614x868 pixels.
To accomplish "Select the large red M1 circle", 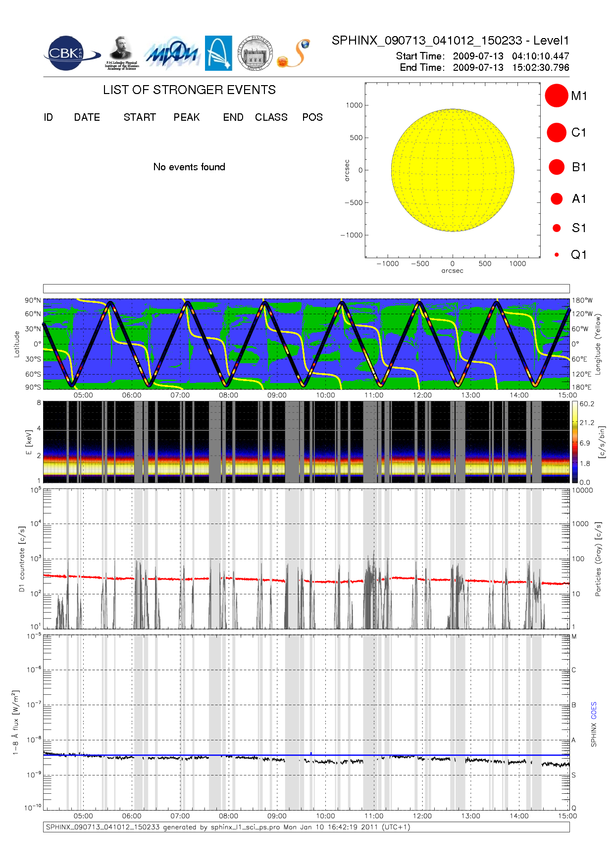I will point(556,96).
